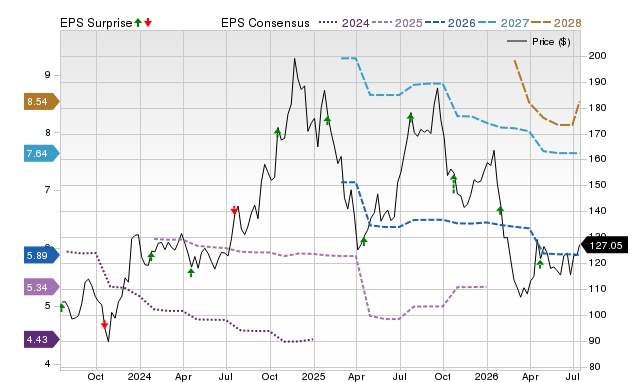Click green dotted surprise arrow after October 2025

tap(453, 184)
